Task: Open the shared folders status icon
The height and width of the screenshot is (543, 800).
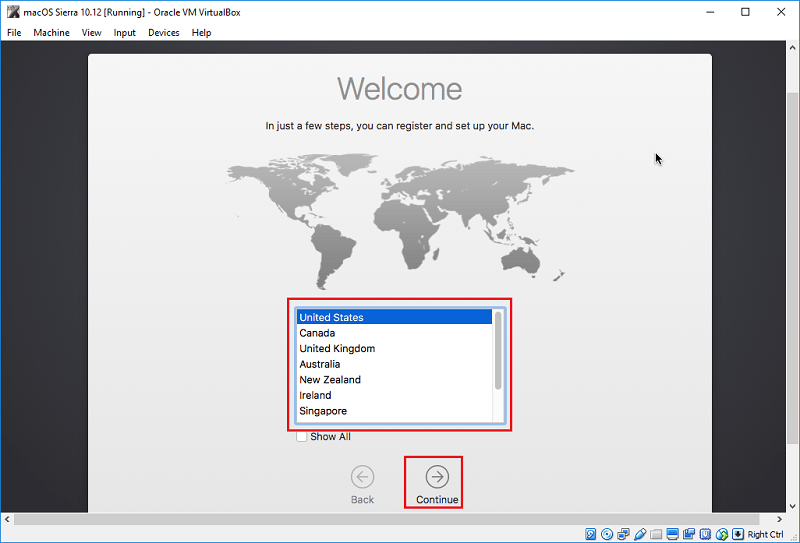Action: click(656, 534)
